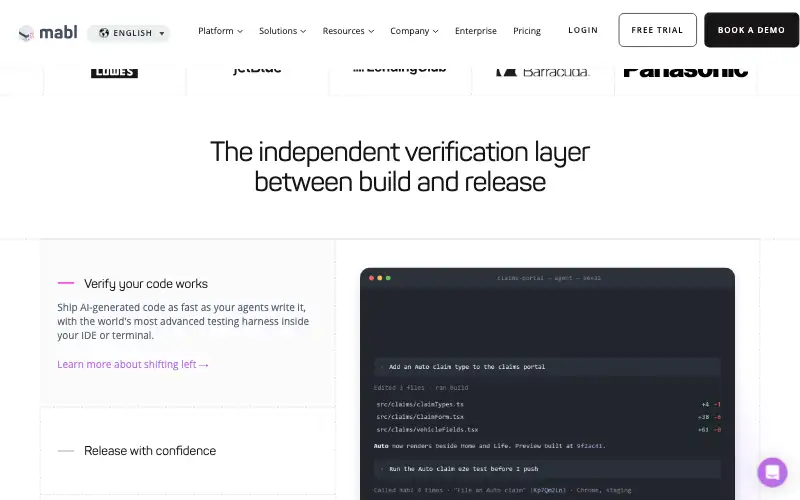Click 'Run the Auto claim e2e test' prompt
Viewport: 800px width, 500px height.
pos(547,469)
